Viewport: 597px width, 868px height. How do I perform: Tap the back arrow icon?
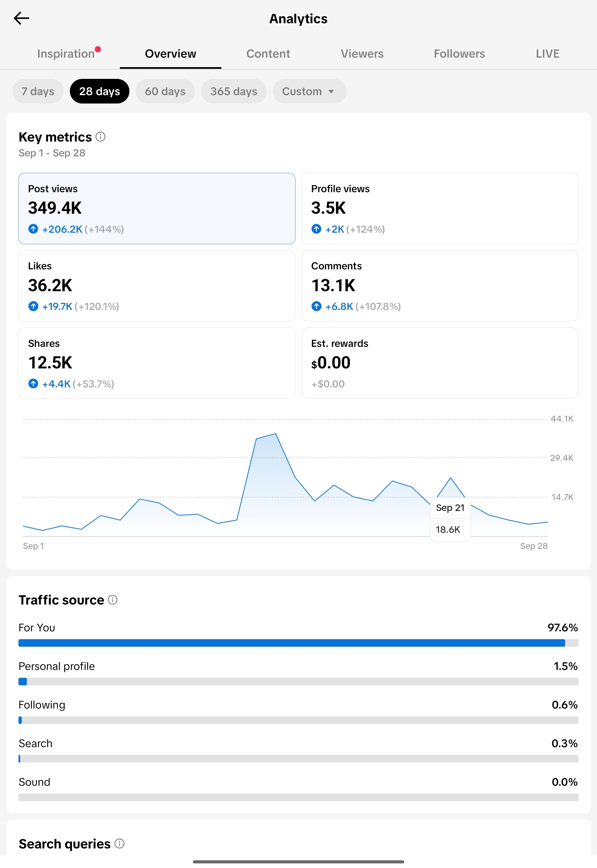21,18
